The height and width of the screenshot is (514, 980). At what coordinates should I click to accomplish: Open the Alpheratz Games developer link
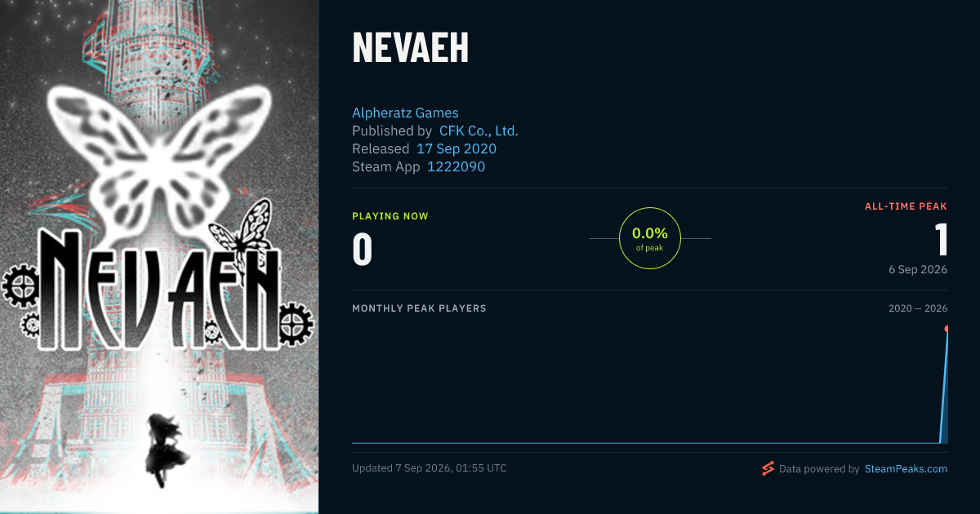coord(405,113)
